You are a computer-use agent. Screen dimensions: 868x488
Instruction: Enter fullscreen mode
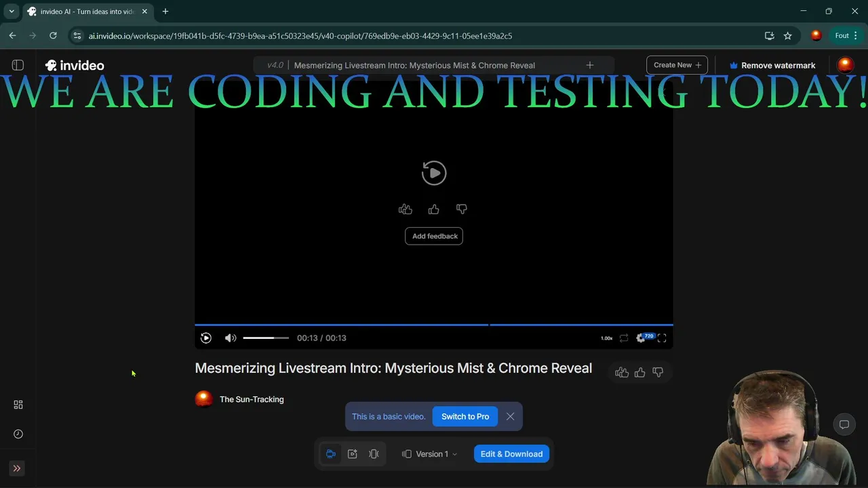click(x=662, y=338)
